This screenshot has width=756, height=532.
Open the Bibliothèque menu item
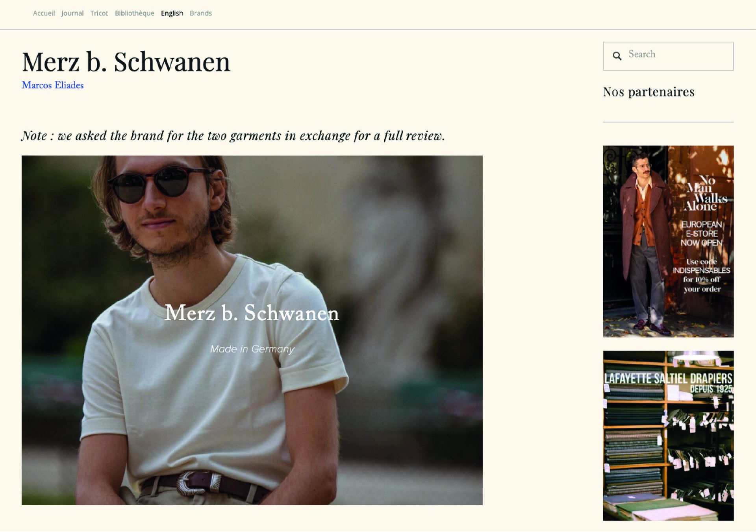pos(134,13)
